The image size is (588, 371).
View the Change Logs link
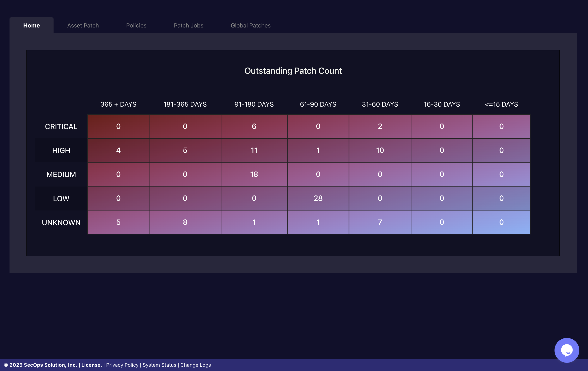[196, 365]
